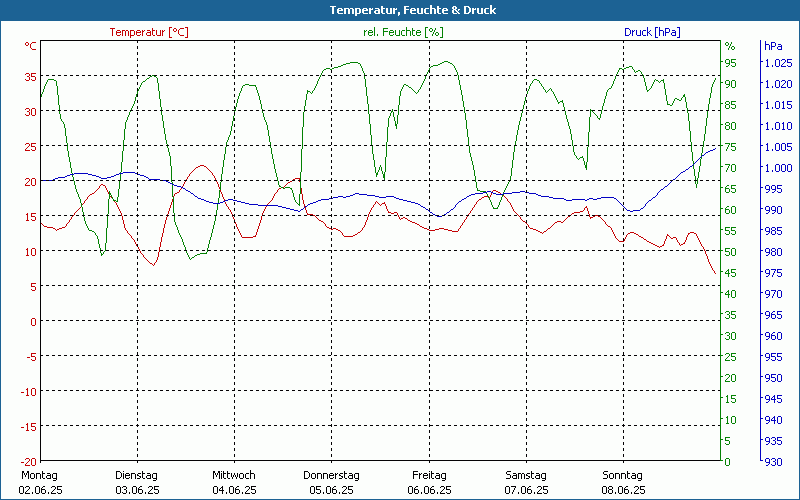This screenshot has height=500, width=800.
Task: Click the blue pressure axis value "935"
Action: coord(773,441)
